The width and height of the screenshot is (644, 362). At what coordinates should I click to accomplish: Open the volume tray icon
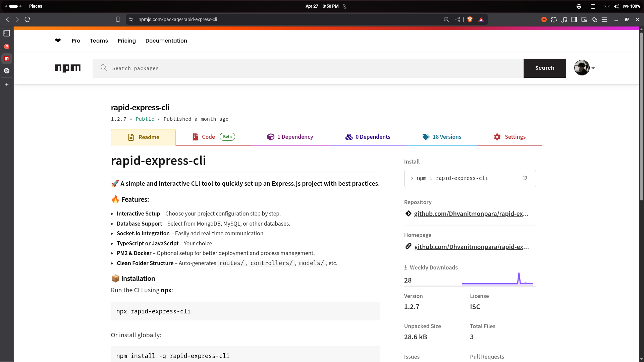pos(616,6)
